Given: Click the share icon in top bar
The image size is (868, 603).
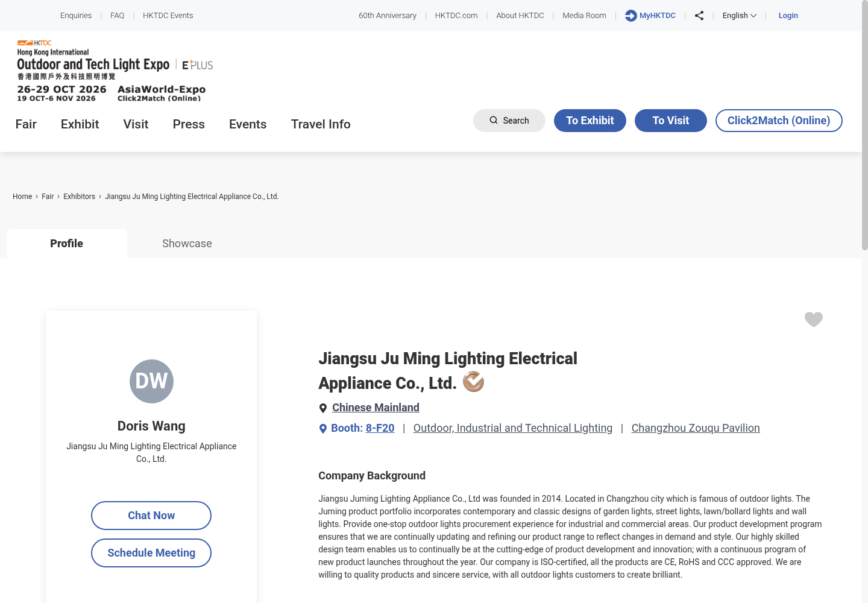Looking at the screenshot, I should tap(699, 16).
